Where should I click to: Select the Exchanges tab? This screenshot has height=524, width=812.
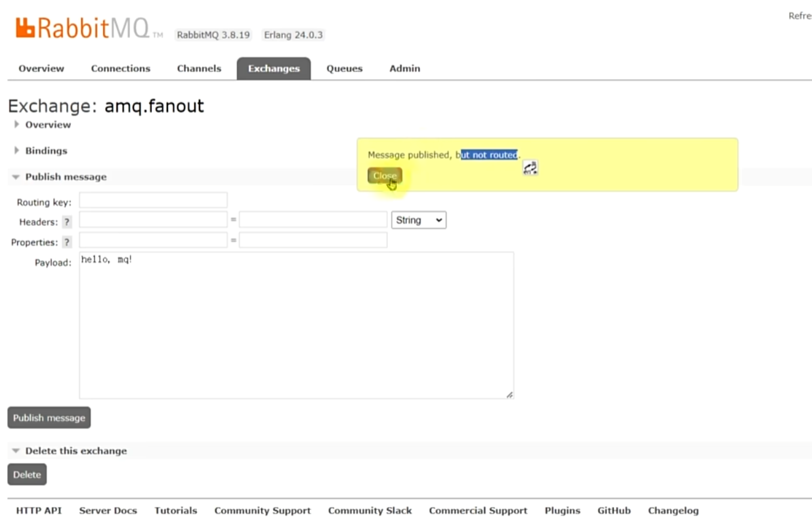(x=274, y=68)
